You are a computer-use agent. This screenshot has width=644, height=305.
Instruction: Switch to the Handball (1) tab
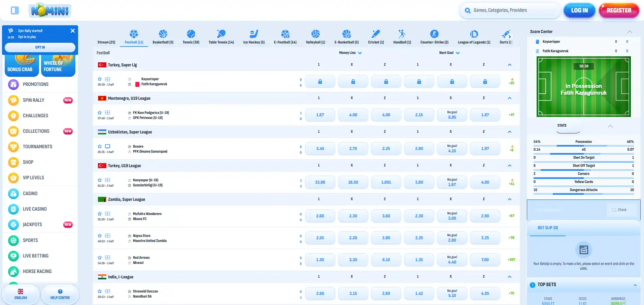[402, 37]
